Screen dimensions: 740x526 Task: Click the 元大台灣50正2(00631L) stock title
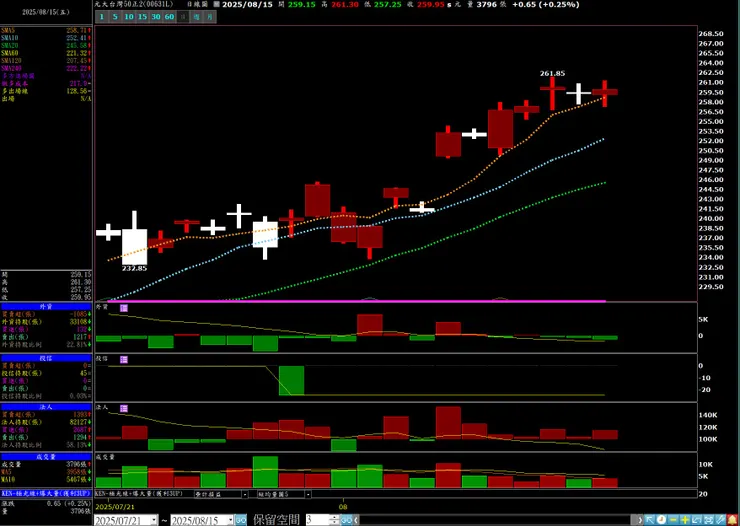coord(134,4)
